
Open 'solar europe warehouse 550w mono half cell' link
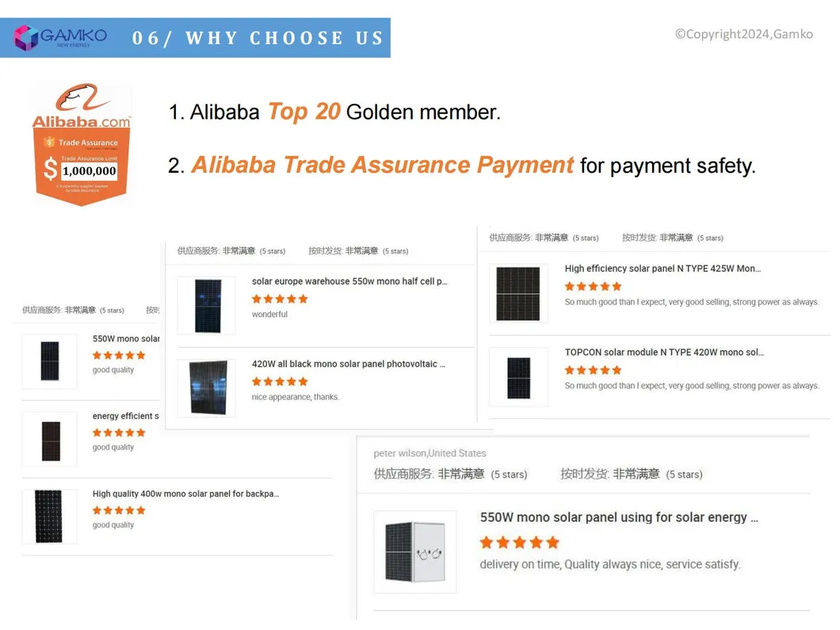click(x=349, y=281)
